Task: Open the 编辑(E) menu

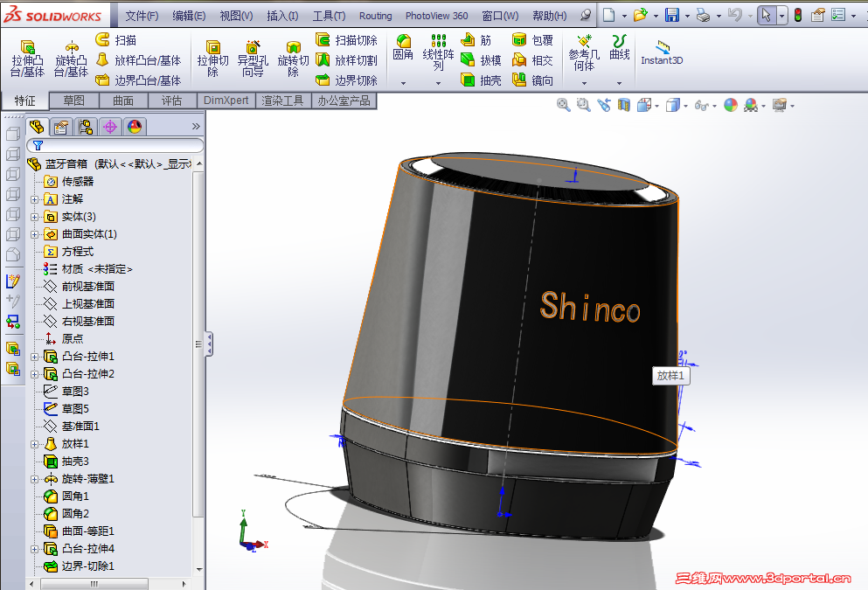Action: click(189, 16)
